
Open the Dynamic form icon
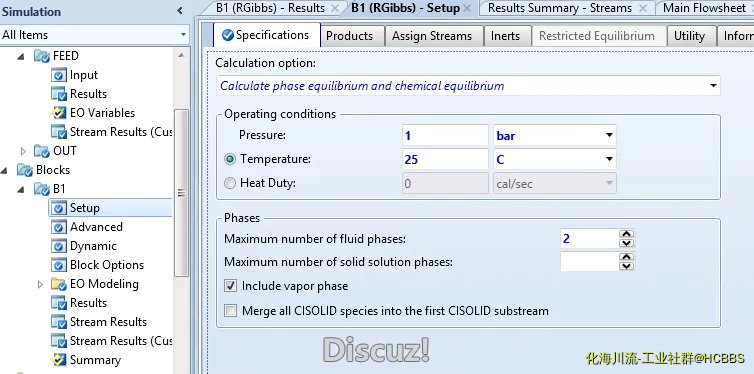(x=59, y=246)
